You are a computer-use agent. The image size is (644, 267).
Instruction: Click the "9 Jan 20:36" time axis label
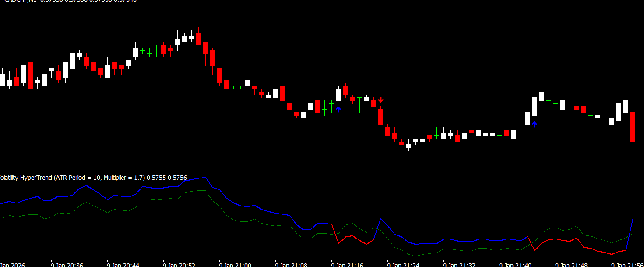pyautogui.click(x=67, y=265)
